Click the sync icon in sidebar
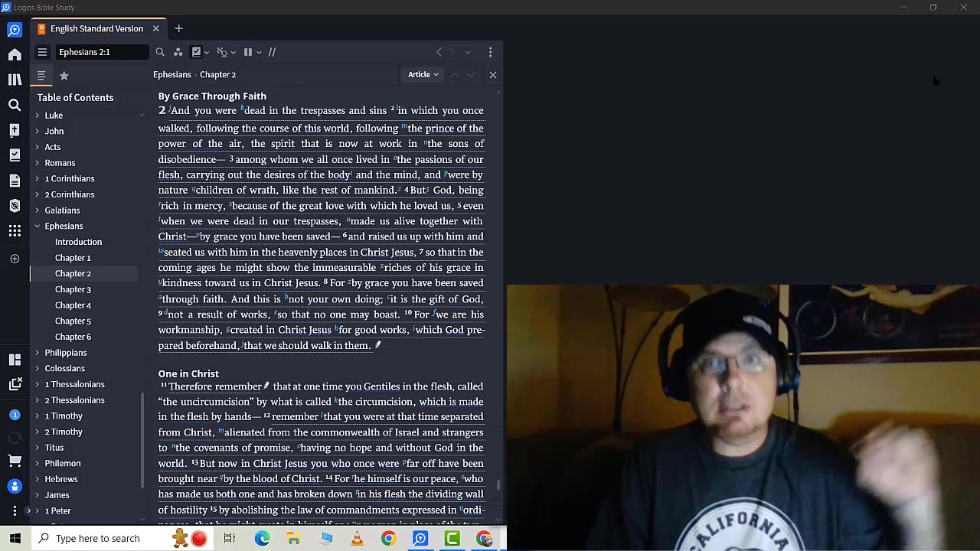 pyautogui.click(x=15, y=438)
